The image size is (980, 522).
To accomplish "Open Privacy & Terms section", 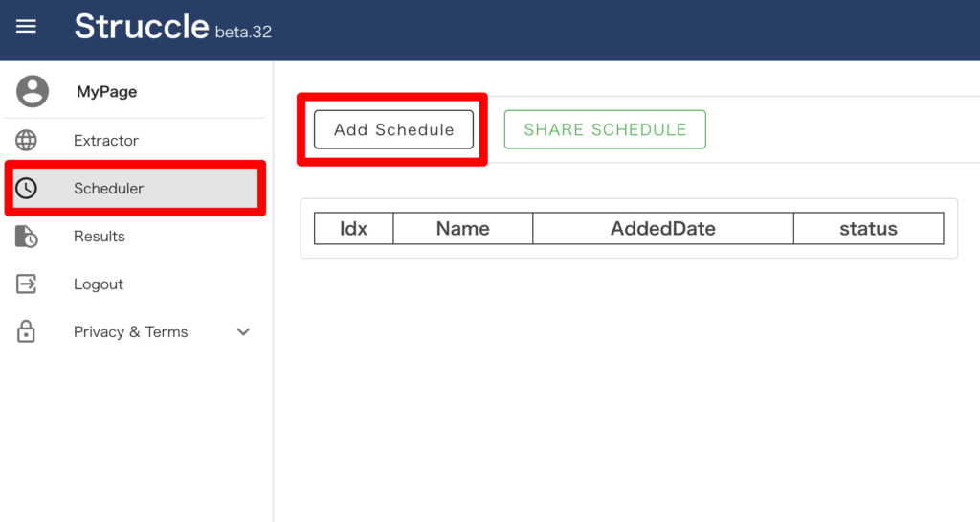I will (130, 332).
